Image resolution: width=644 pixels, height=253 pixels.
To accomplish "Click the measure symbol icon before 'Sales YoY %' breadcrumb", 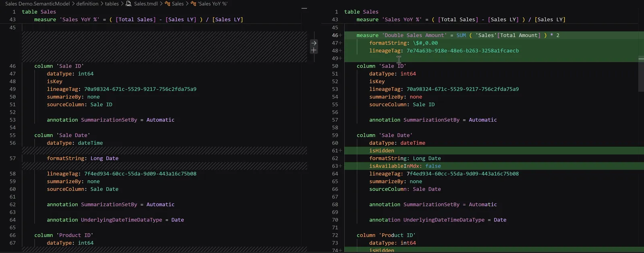I will (193, 4).
